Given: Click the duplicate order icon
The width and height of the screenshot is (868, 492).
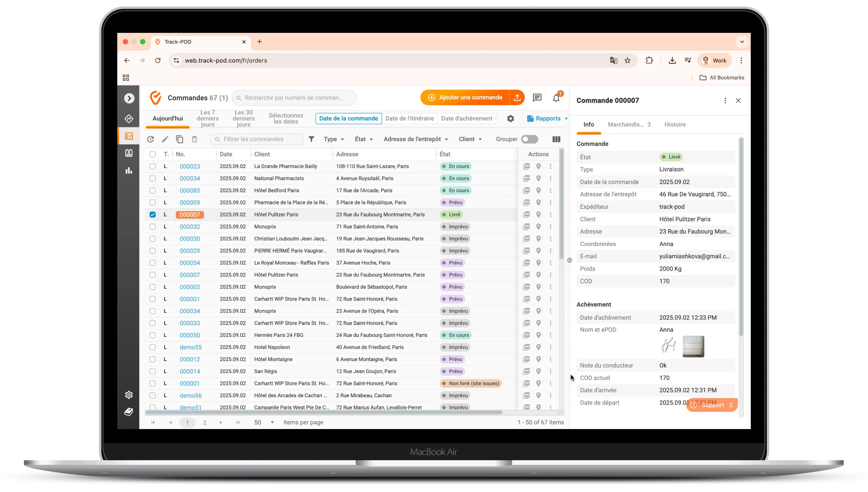Looking at the screenshot, I should 179,139.
